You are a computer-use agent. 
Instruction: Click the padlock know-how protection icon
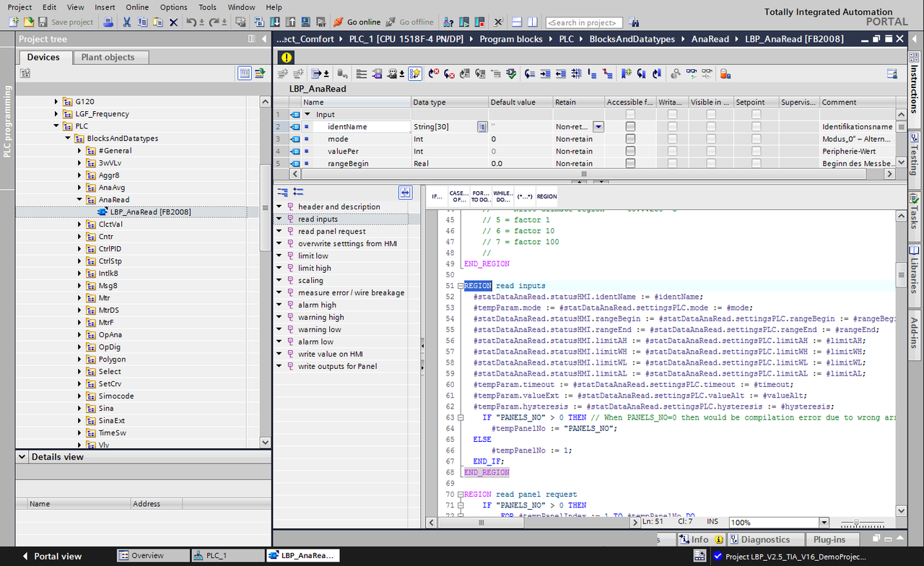coord(725,74)
